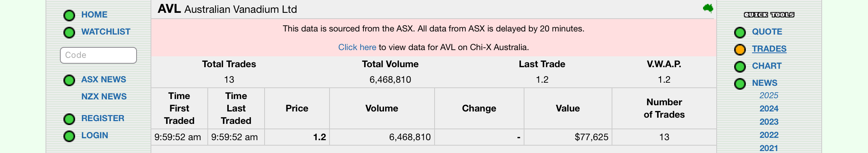The height and width of the screenshot is (153, 868).
Task: Open ASX NEWS from the left menu
Action: [x=103, y=80]
